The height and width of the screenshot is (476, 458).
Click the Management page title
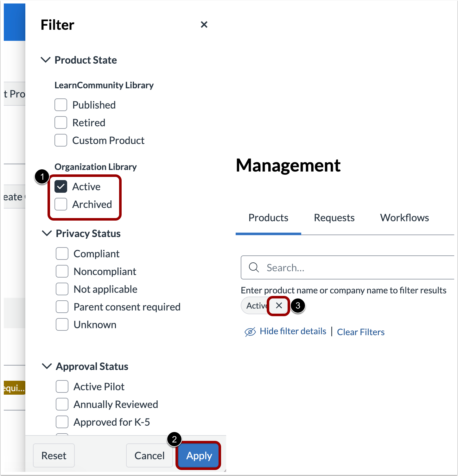pos(288,165)
